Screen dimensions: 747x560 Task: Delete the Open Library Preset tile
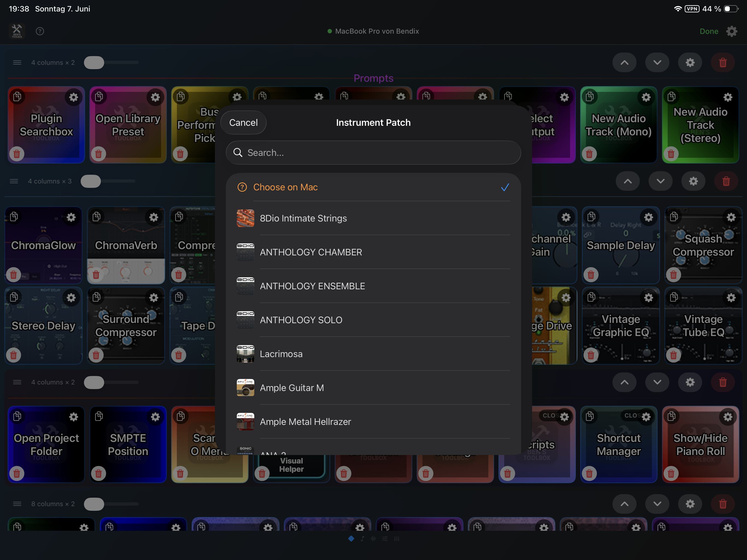[98, 154]
